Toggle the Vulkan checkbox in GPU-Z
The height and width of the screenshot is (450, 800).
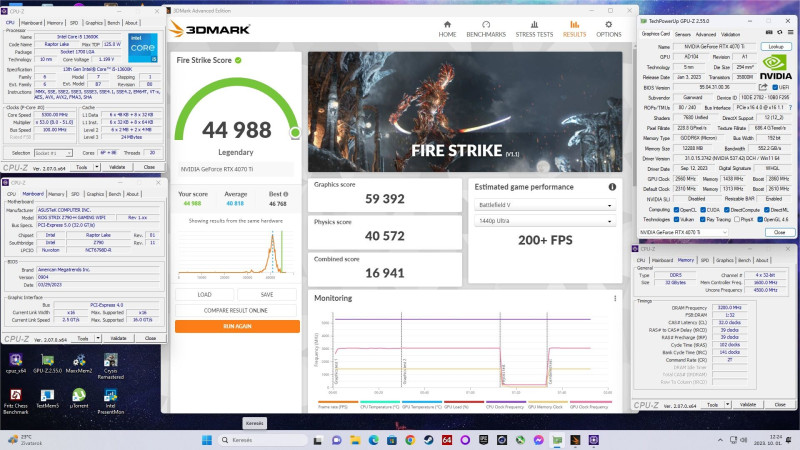677,219
